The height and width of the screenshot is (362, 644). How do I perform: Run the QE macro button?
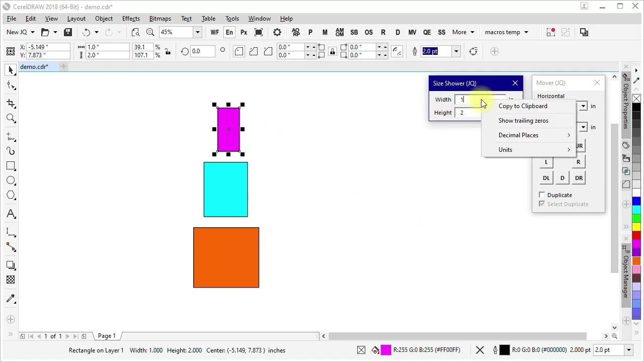427,32
